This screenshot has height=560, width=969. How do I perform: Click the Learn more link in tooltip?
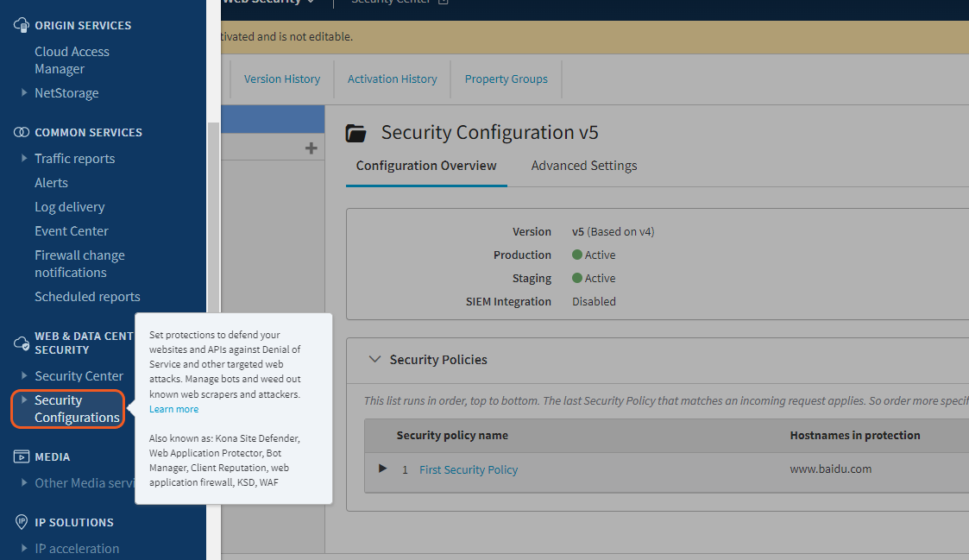point(173,409)
